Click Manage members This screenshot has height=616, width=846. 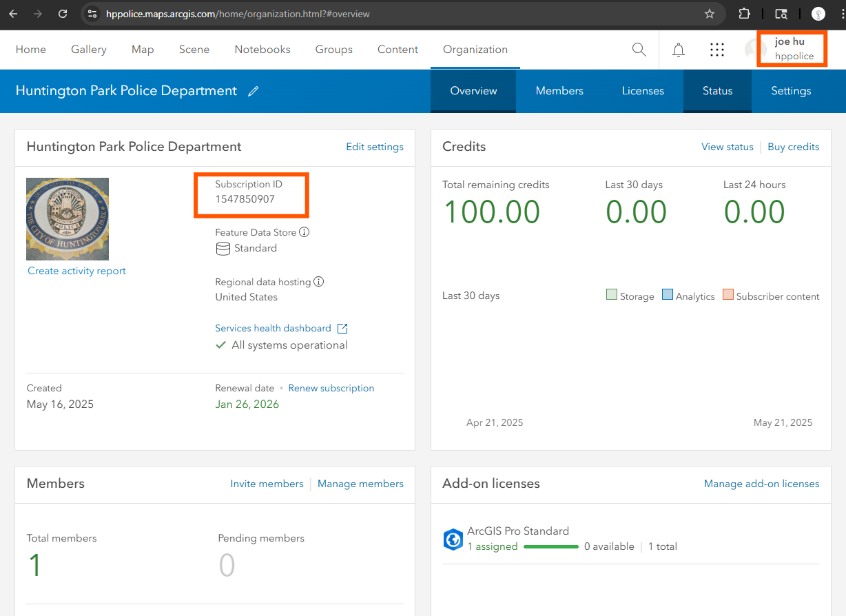pos(360,484)
